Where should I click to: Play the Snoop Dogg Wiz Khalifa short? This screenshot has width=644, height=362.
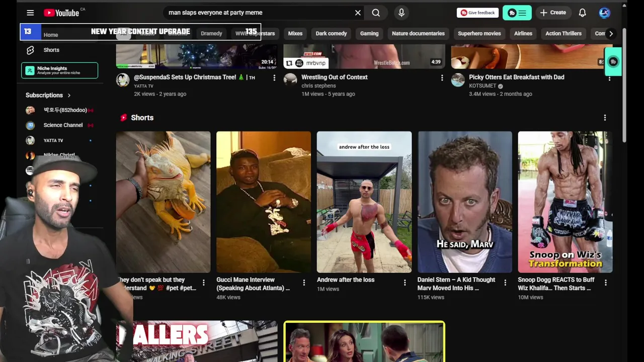click(565, 202)
